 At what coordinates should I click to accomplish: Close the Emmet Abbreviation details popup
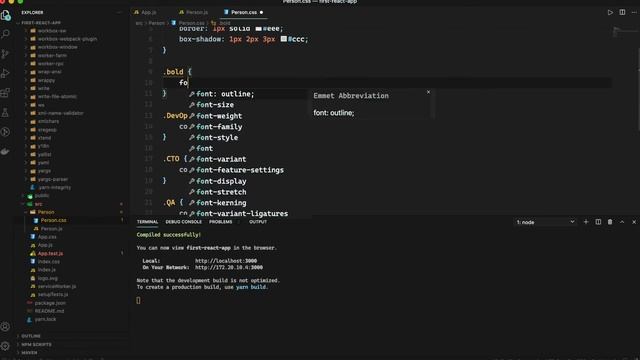point(428,92)
